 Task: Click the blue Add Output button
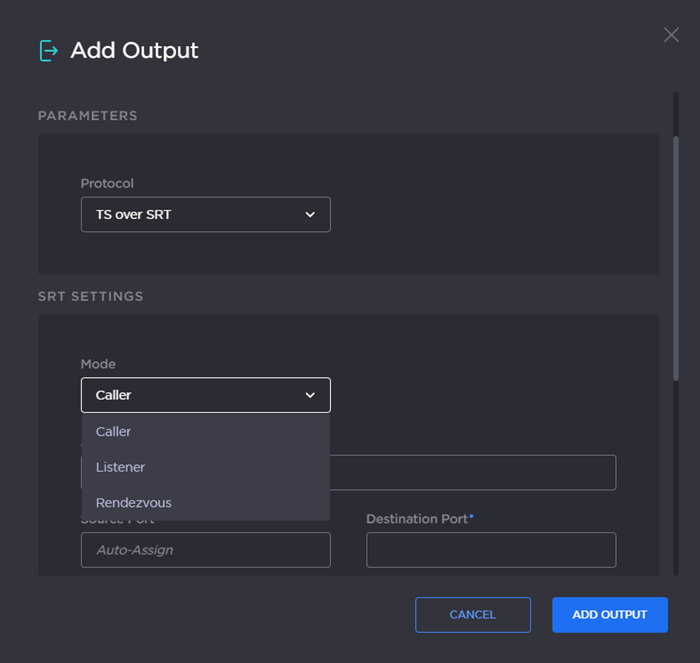(609, 615)
